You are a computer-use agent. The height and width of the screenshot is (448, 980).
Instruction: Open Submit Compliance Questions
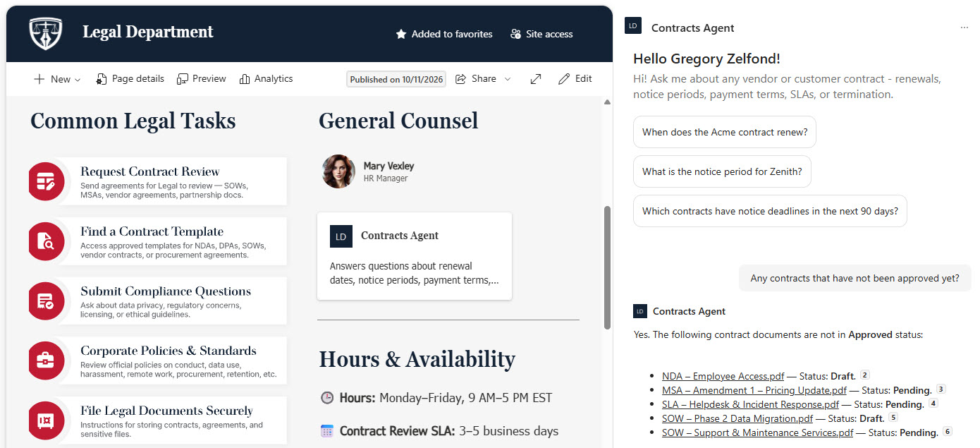[x=166, y=291]
